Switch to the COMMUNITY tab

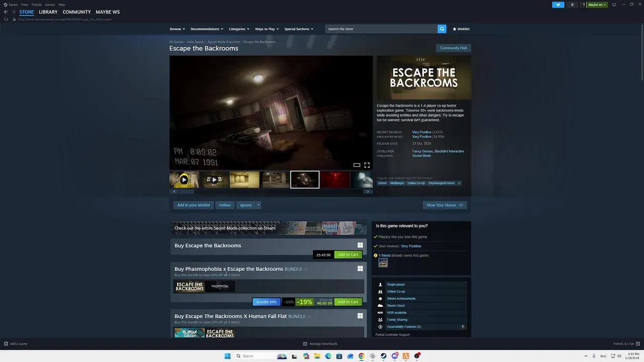[76, 12]
